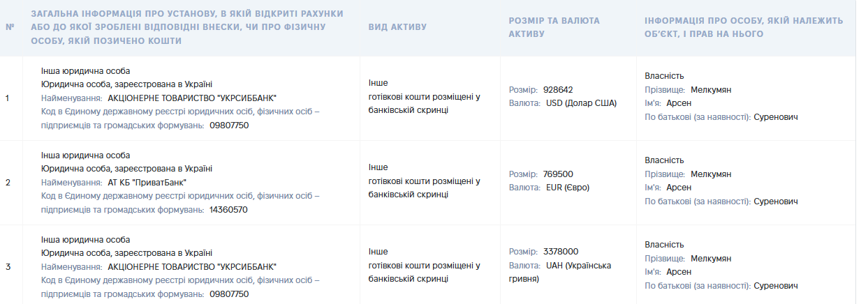This screenshot has width=868, height=304.
Task: Select row number 3 cell
Action: pos(8,267)
